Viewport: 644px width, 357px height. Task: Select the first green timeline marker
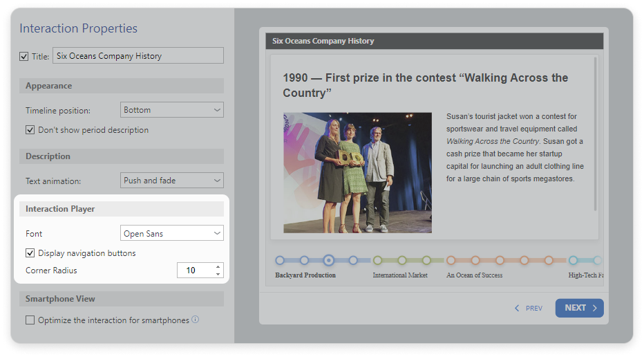click(377, 261)
